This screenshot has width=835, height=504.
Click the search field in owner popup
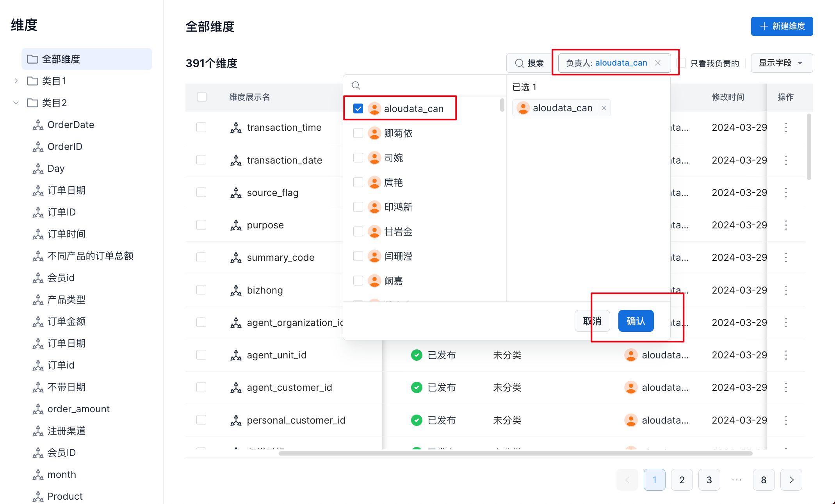425,85
